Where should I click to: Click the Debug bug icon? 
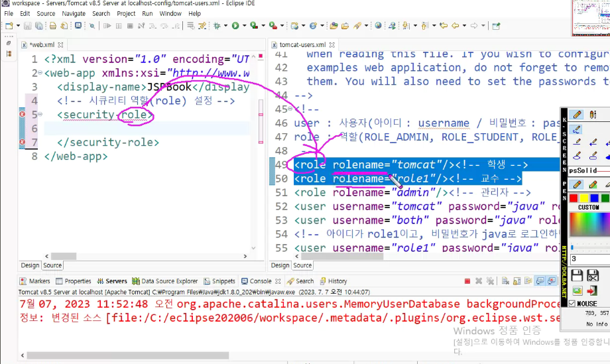point(217,26)
